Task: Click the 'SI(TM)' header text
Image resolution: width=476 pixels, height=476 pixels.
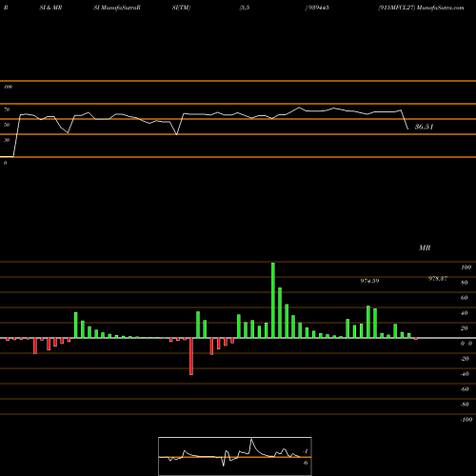Action: (182, 8)
